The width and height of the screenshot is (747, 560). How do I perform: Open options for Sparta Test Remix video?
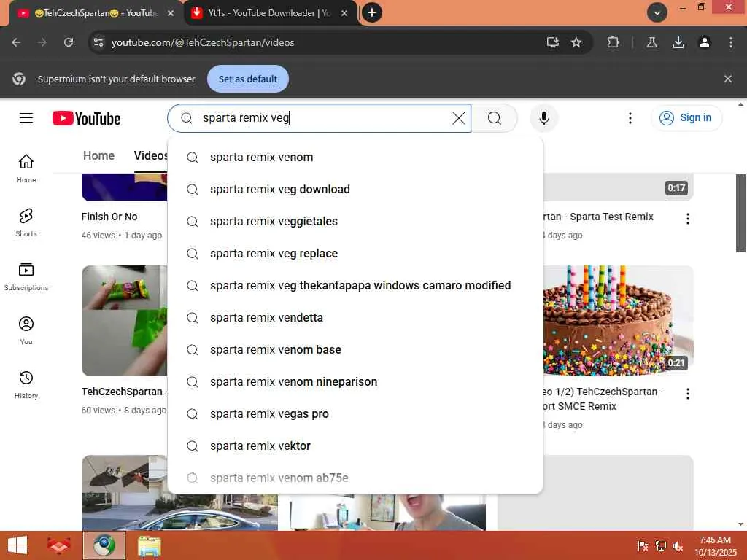coord(687,219)
